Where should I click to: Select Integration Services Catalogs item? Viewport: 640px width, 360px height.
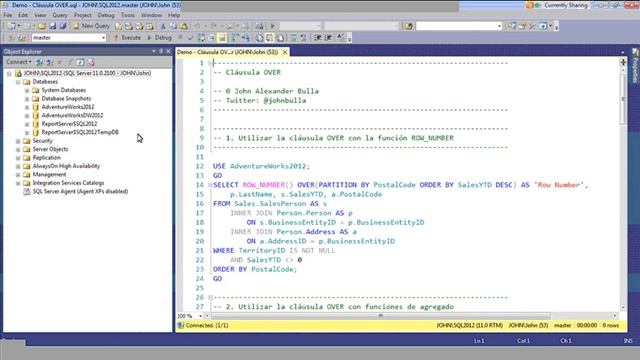click(68, 183)
